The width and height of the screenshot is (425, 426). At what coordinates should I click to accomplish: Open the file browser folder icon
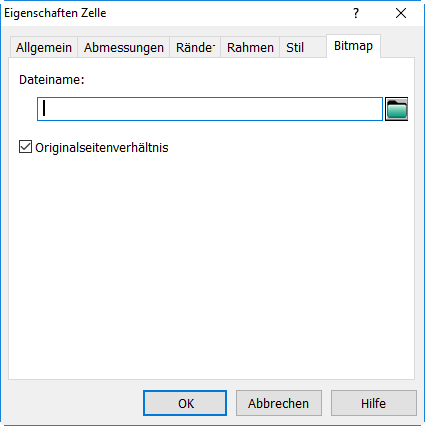[396, 109]
